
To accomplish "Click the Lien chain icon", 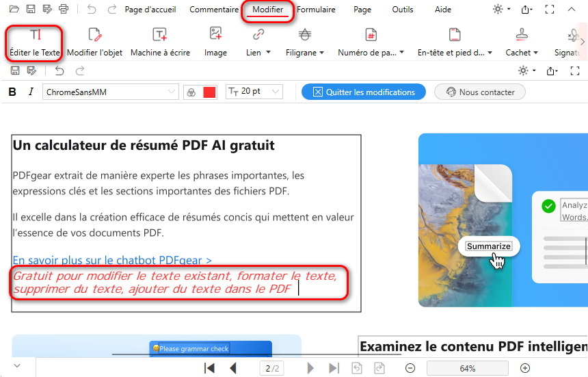I will [x=258, y=34].
